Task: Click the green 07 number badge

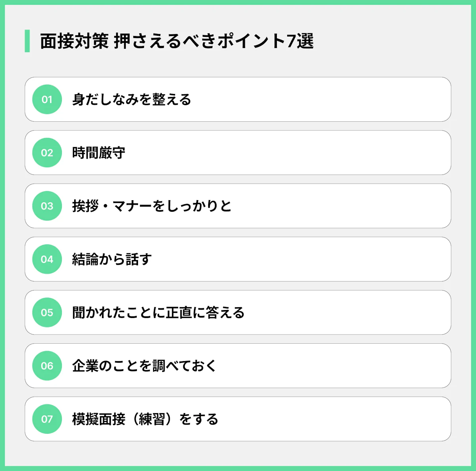Action: click(x=47, y=419)
